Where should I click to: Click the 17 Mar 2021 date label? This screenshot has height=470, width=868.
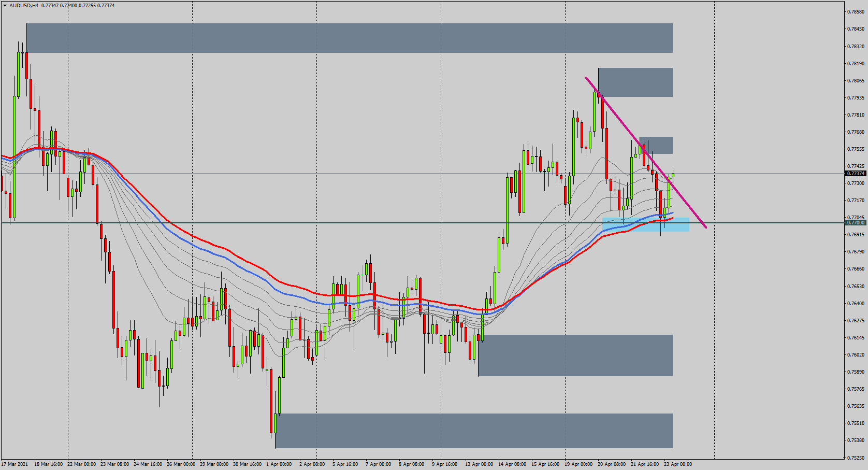15,464
